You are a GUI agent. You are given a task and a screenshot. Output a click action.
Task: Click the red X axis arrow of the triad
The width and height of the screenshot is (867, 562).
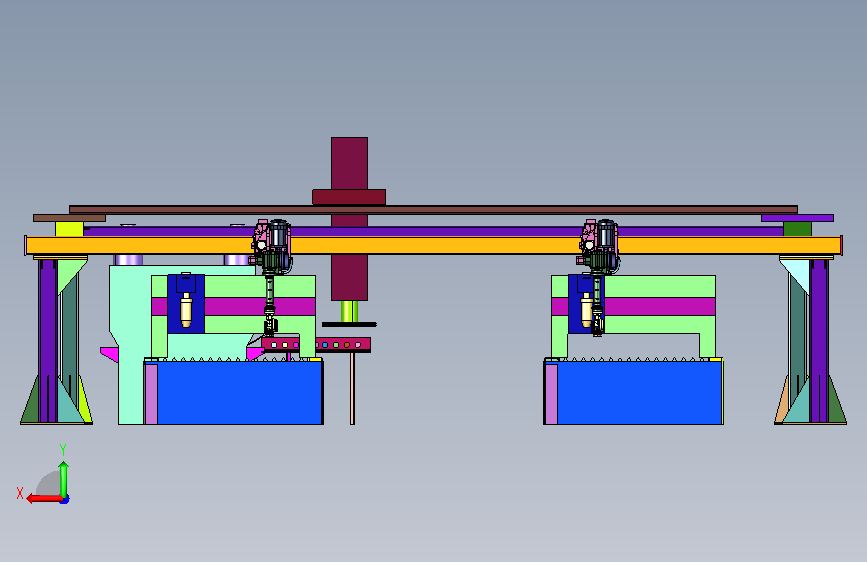(x=44, y=498)
